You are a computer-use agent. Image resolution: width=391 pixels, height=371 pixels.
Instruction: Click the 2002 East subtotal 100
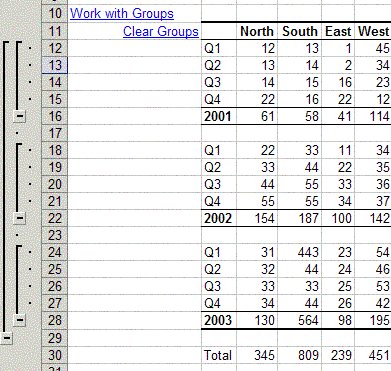click(338, 218)
